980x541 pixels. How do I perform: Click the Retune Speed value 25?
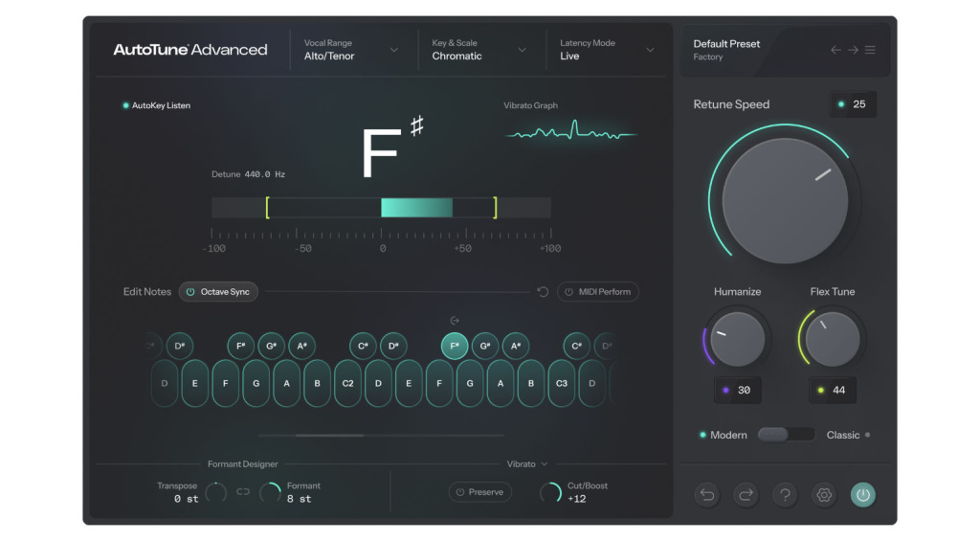(853, 104)
